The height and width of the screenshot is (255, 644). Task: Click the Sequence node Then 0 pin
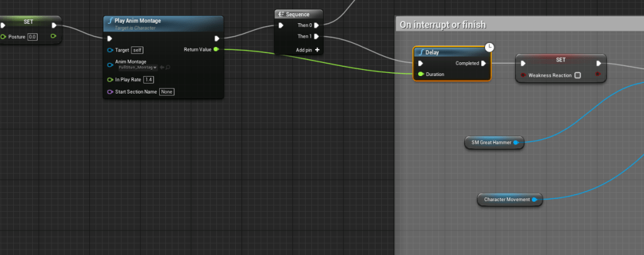coord(316,26)
